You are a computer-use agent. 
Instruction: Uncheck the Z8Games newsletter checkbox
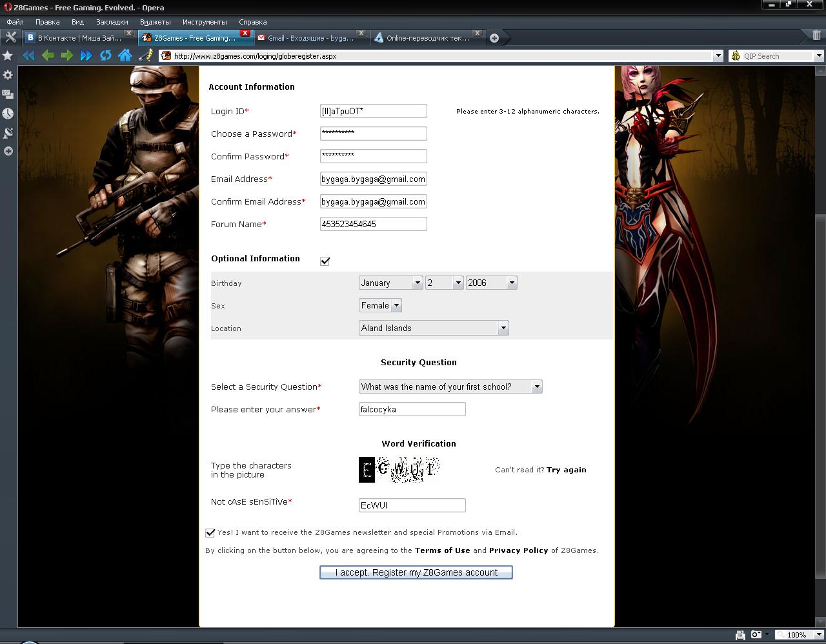[210, 532]
